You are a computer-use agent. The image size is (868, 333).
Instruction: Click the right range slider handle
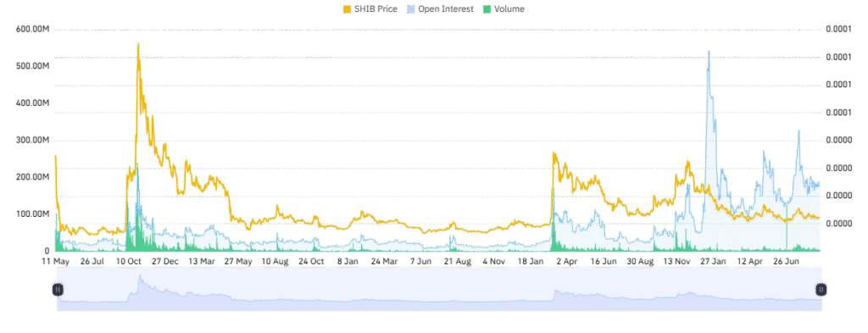click(x=821, y=289)
